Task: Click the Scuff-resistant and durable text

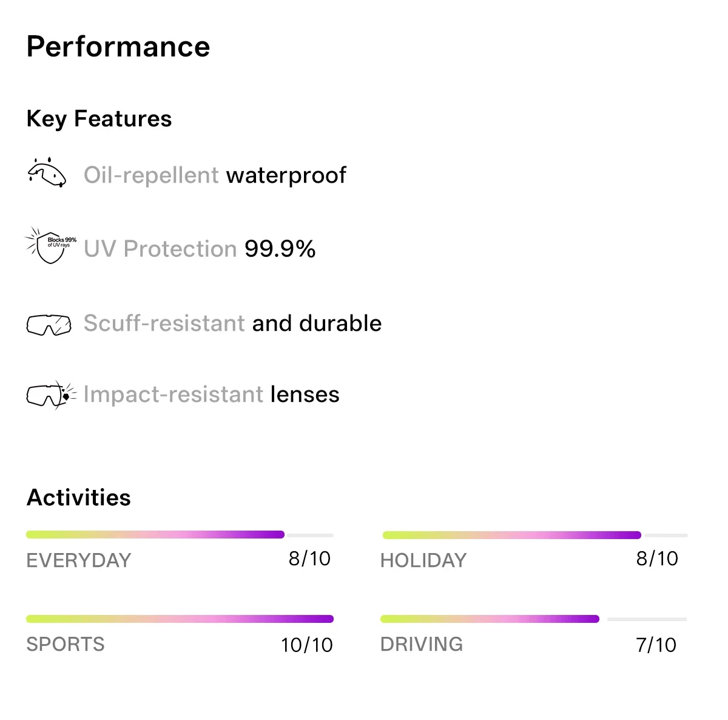Action: click(232, 323)
